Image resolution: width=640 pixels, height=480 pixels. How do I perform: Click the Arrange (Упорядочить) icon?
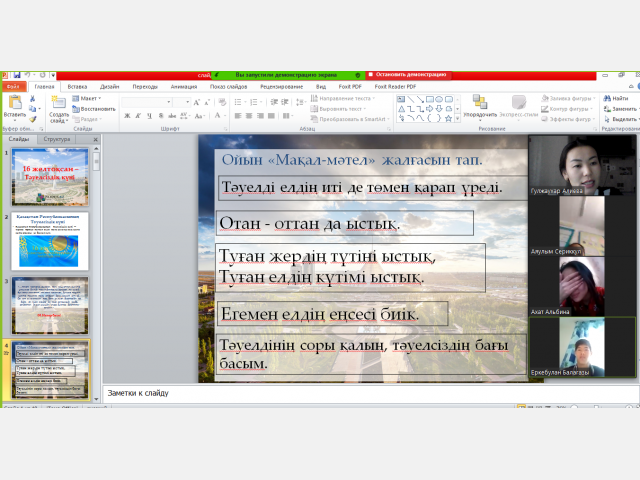[480, 102]
